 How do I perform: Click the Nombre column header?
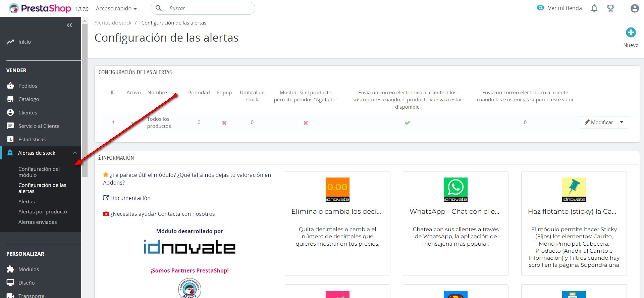point(157,92)
